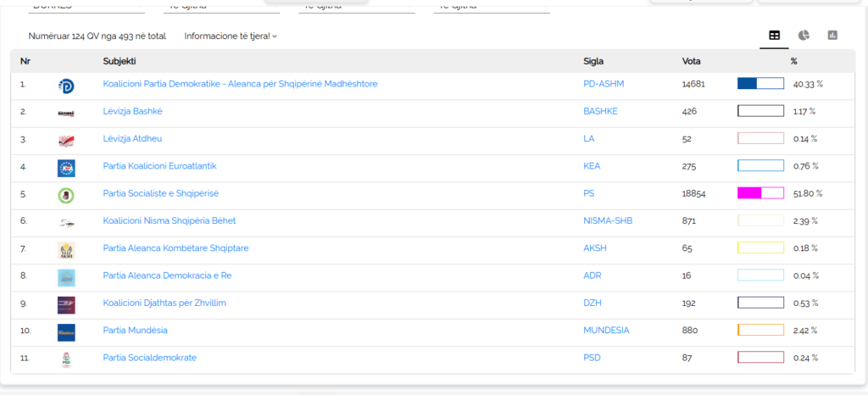This screenshot has height=395, width=868.
Task: Open the Koalicioni Nisma Shqipëria Bëhet link
Action: pos(169,221)
